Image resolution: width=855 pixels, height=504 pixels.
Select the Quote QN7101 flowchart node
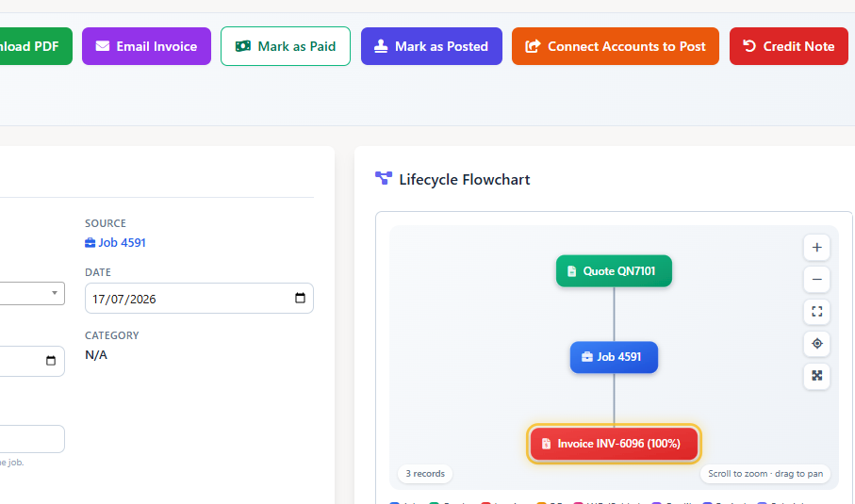tap(614, 270)
